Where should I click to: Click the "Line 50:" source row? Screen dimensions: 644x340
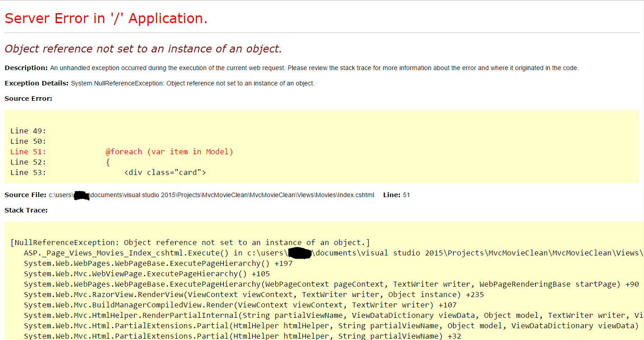(x=28, y=142)
